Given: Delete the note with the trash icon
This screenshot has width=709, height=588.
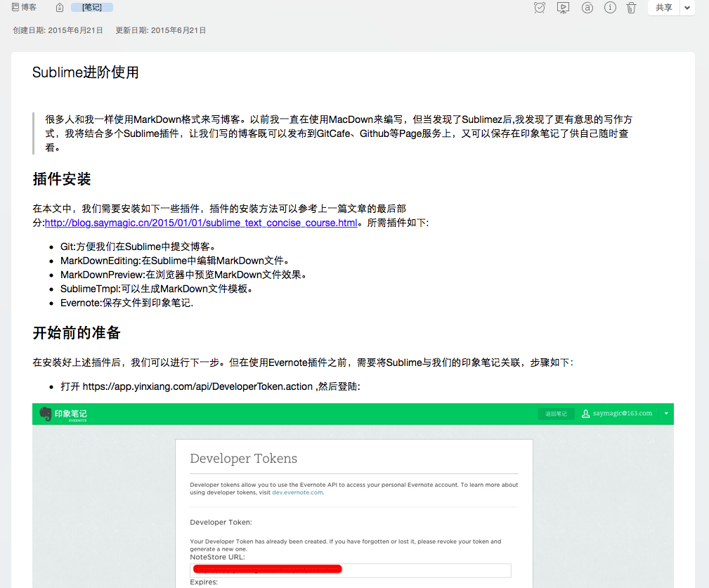Looking at the screenshot, I should coord(631,8).
